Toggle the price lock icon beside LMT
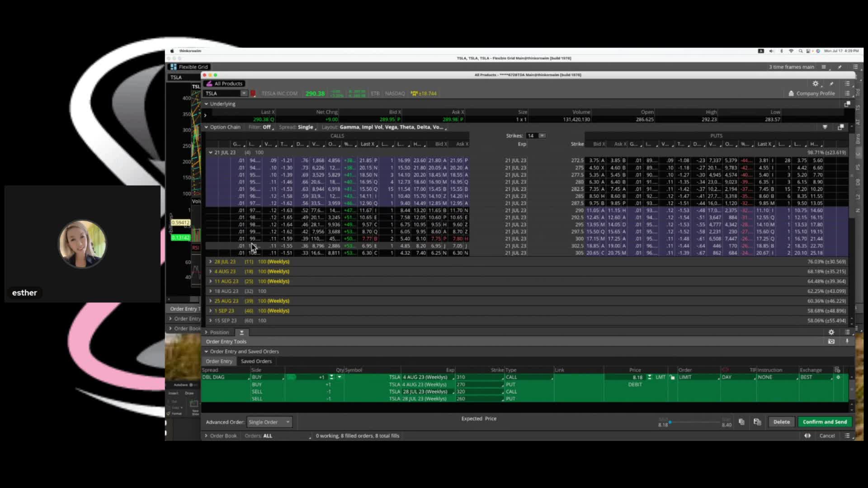 coord(672,377)
